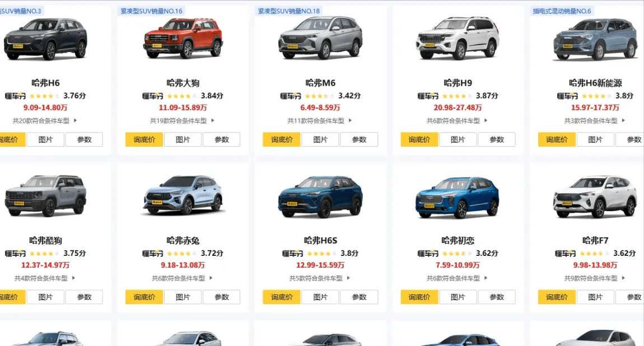Click the 懂车分 logo under 哈弗H9

428,96
